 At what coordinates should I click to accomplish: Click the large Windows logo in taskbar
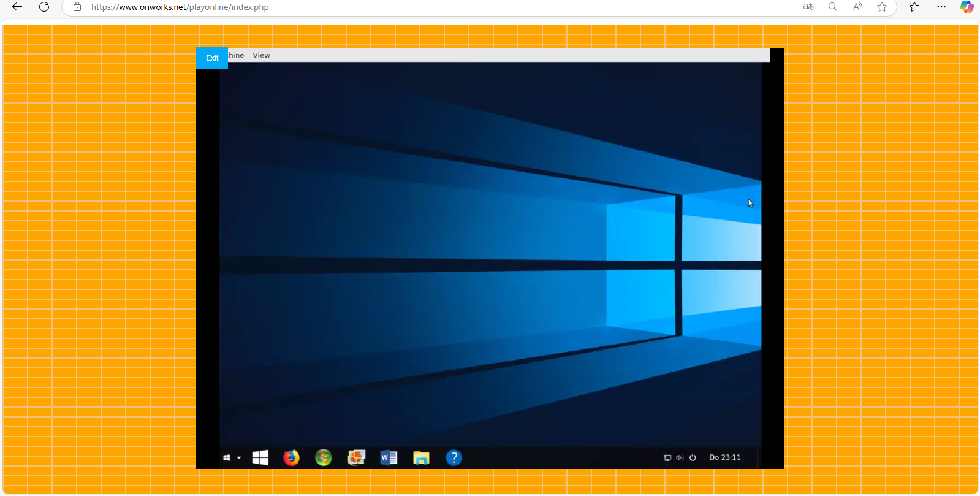(260, 457)
